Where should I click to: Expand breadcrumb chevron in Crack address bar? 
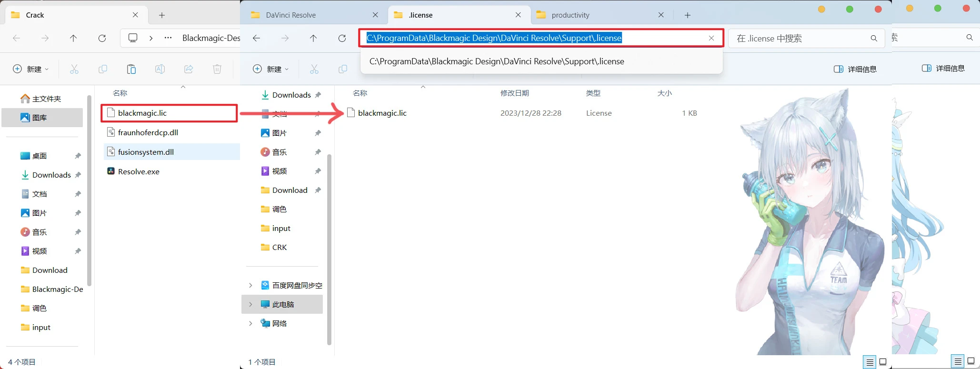coord(151,38)
